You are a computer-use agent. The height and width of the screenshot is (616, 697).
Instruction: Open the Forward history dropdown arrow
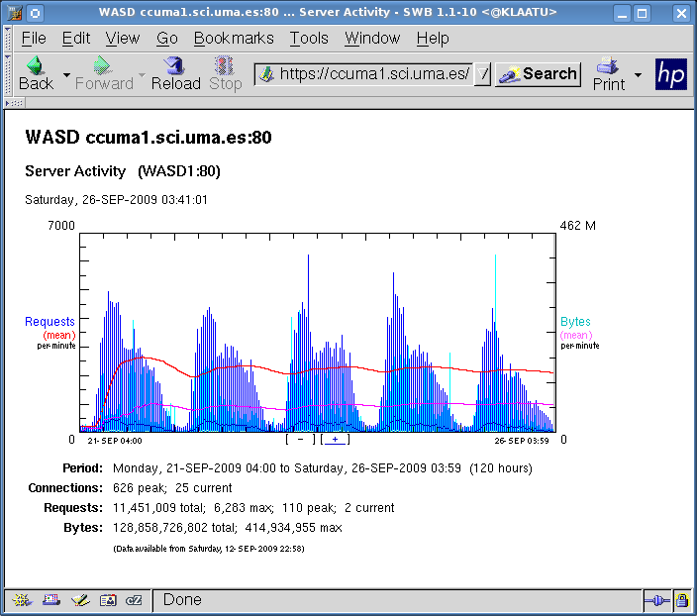[x=142, y=74]
